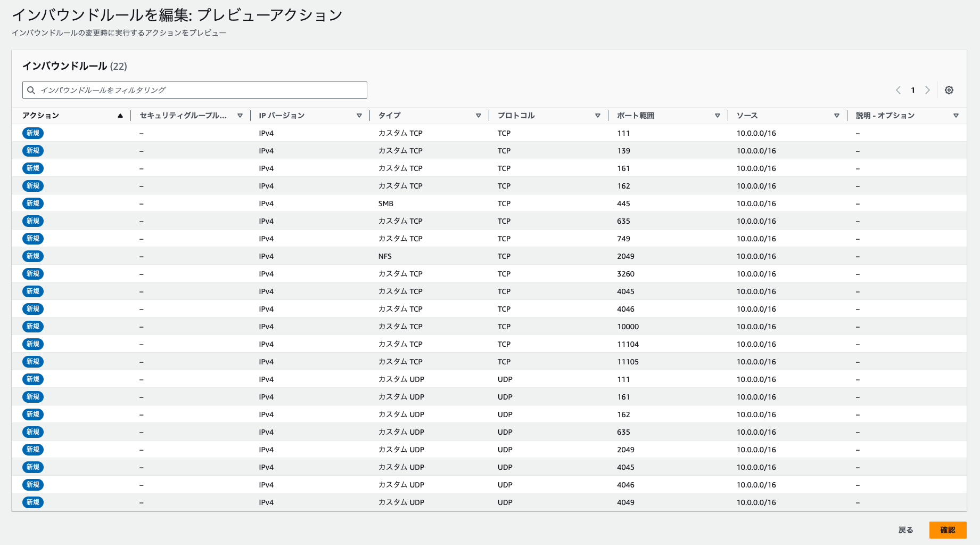Viewport: 980px width, 545px height.
Task: Sort by IP バージョン column arrow
Action: tap(359, 116)
